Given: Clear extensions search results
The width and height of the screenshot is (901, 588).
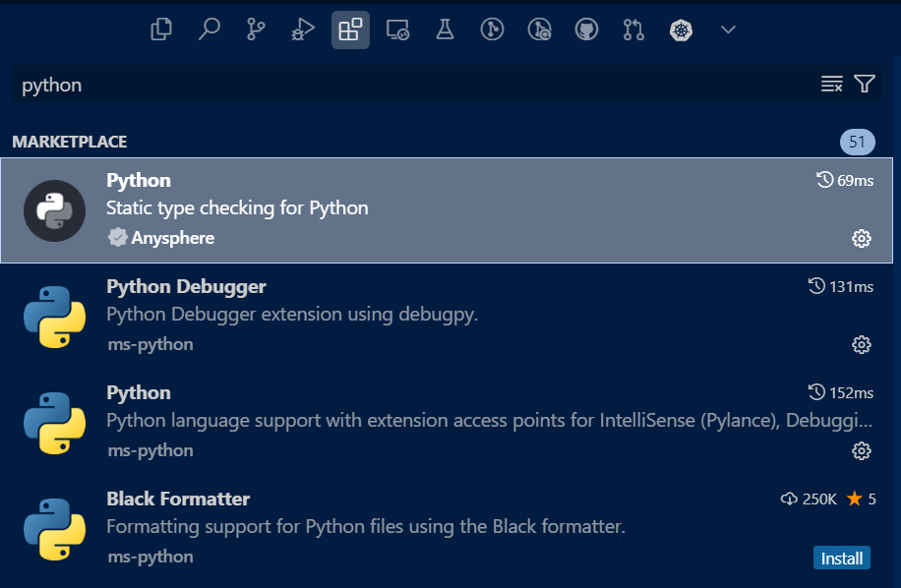Looking at the screenshot, I should [831, 84].
